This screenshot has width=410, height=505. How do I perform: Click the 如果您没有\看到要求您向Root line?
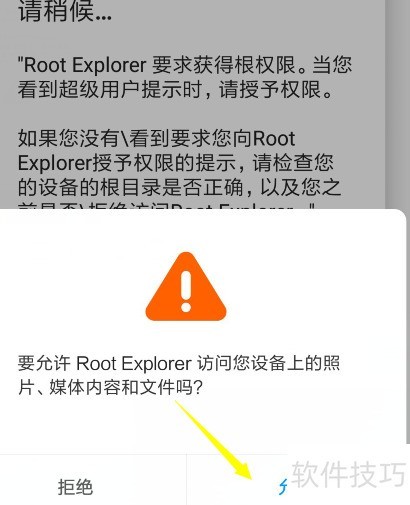pos(156,138)
